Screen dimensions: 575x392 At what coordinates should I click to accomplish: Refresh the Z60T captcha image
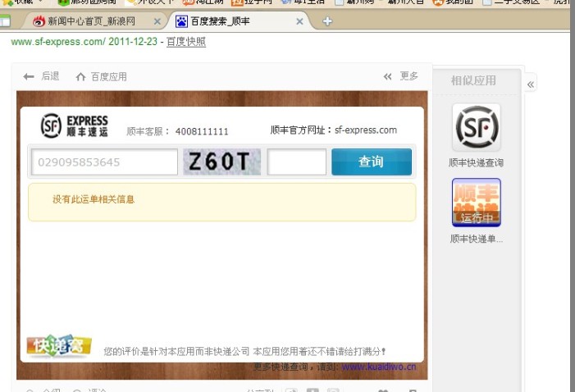[221, 162]
